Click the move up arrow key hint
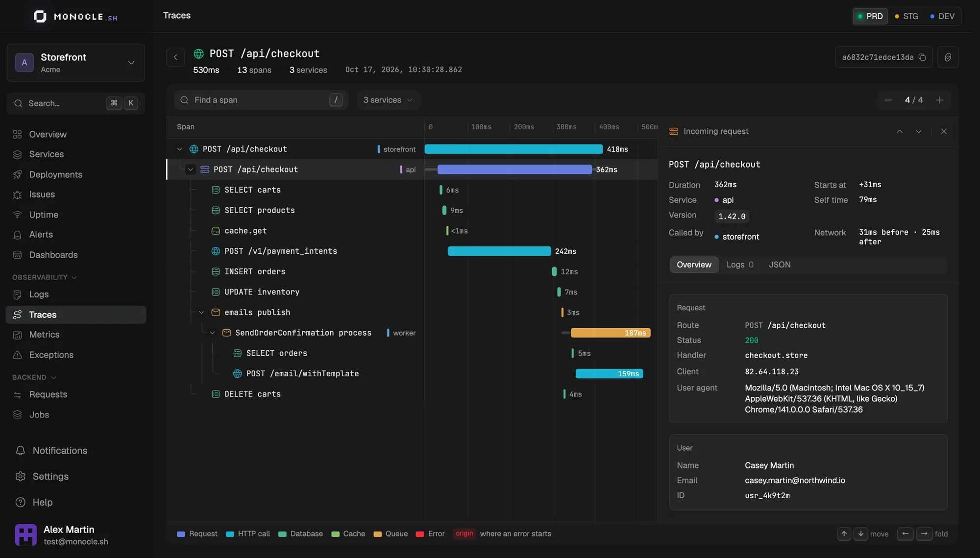The height and width of the screenshot is (558, 980). (844, 534)
